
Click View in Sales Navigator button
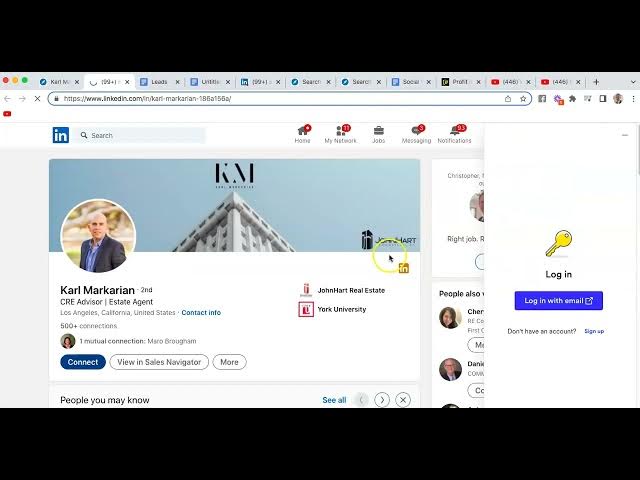click(159, 362)
